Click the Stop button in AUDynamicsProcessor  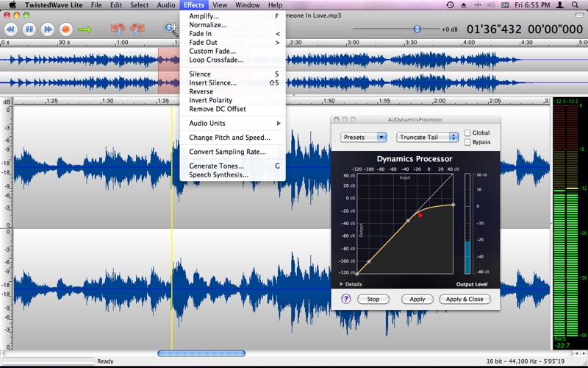pyautogui.click(x=373, y=300)
